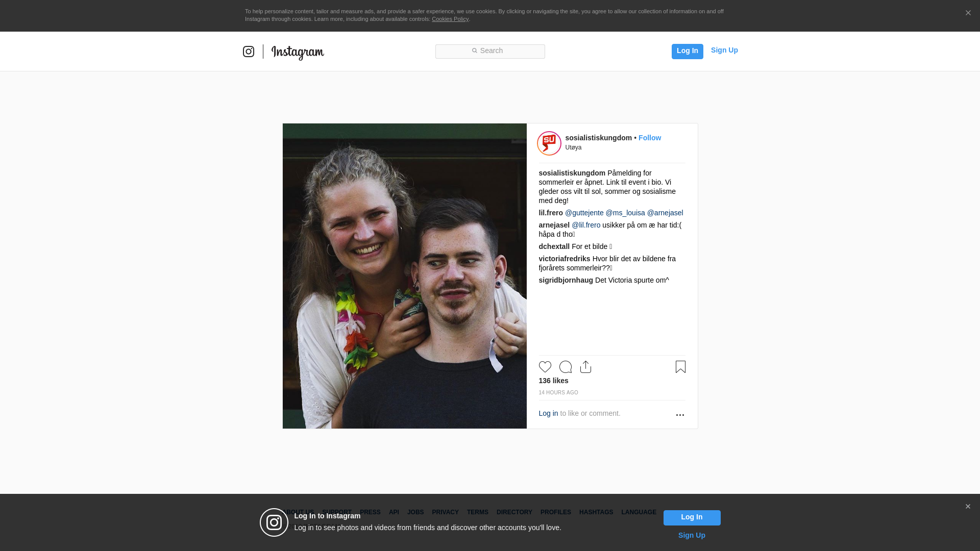This screenshot has height=551, width=980.
Task: Focus the Search input field
Action: 490,52
